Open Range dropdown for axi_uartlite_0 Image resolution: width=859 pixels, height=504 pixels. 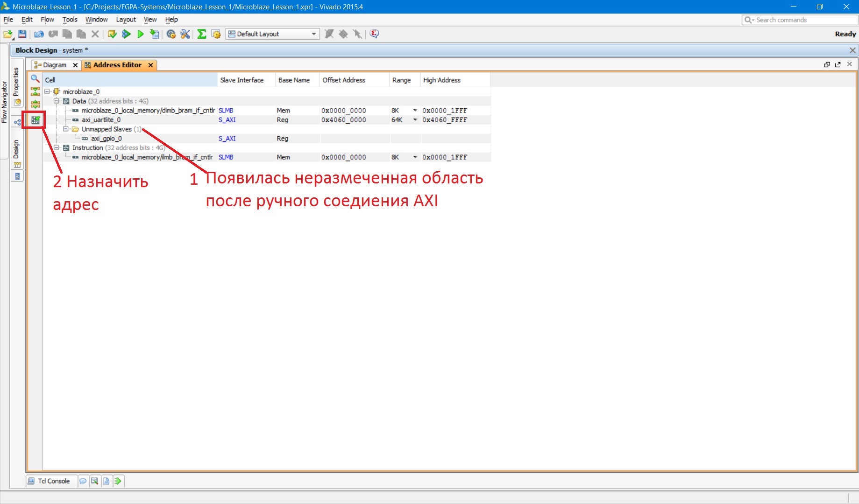tap(415, 120)
